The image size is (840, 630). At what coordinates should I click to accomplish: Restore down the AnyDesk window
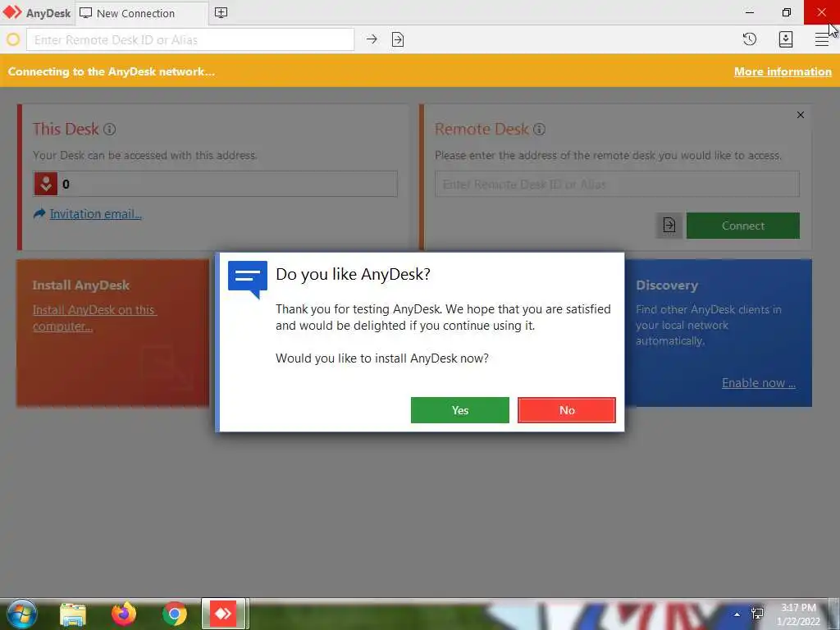point(786,12)
